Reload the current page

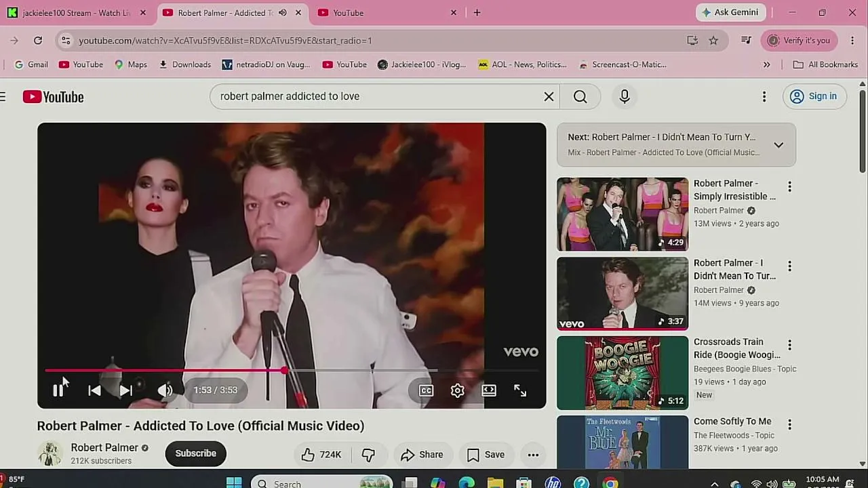click(x=38, y=41)
